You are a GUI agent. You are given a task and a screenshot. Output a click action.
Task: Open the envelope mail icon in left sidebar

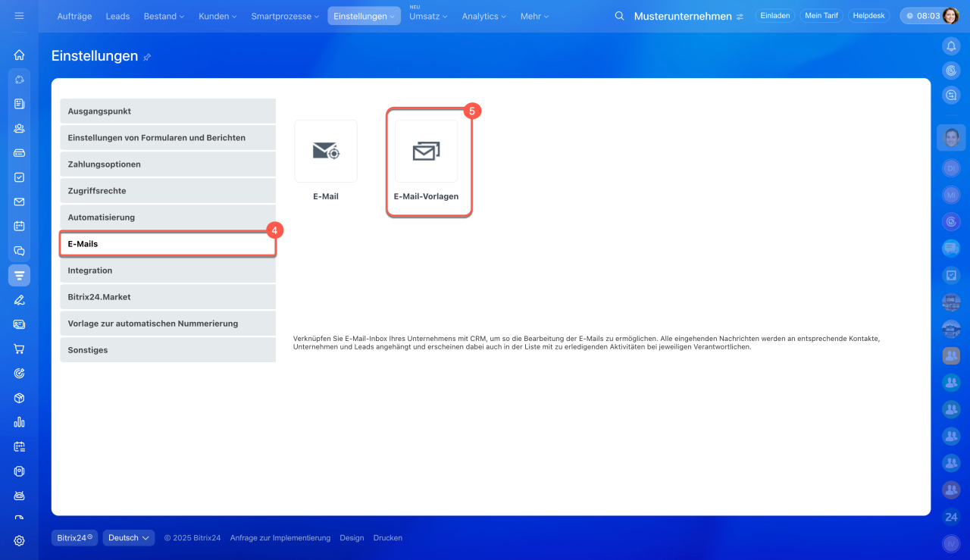tap(19, 202)
